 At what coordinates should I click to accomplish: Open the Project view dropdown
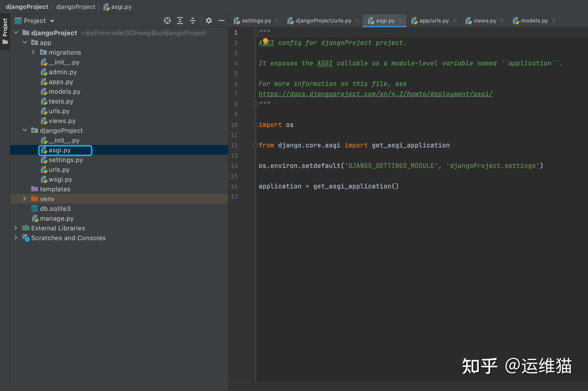52,21
